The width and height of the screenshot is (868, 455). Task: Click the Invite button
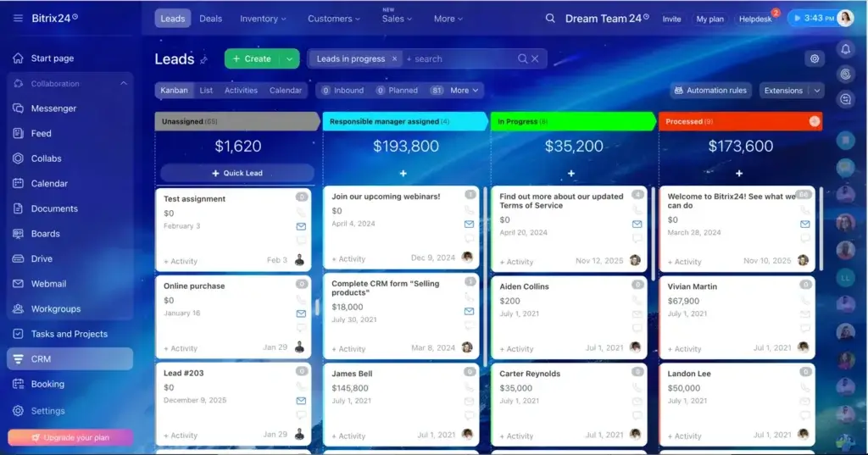click(x=671, y=19)
